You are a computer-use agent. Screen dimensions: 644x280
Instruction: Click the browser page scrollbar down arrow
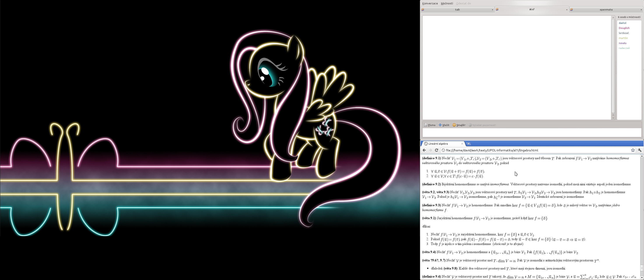tap(642, 278)
